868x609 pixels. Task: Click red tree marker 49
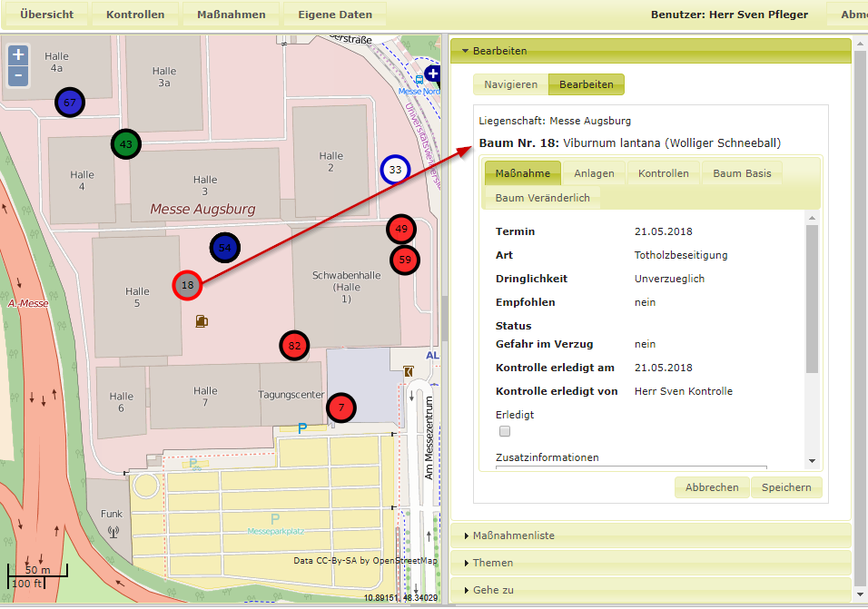click(401, 228)
